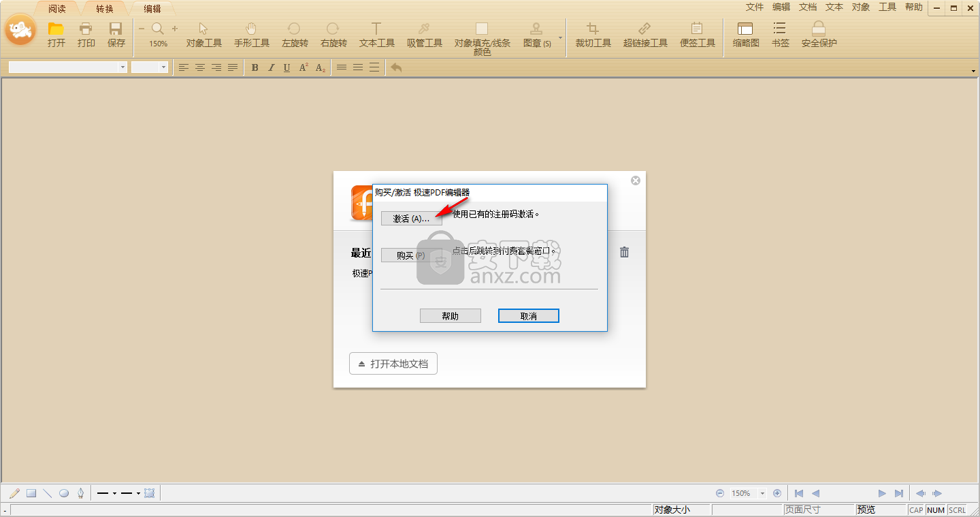Open a file with the 打开 folder icon
The height and width of the screenshot is (517, 980).
[x=56, y=34]
